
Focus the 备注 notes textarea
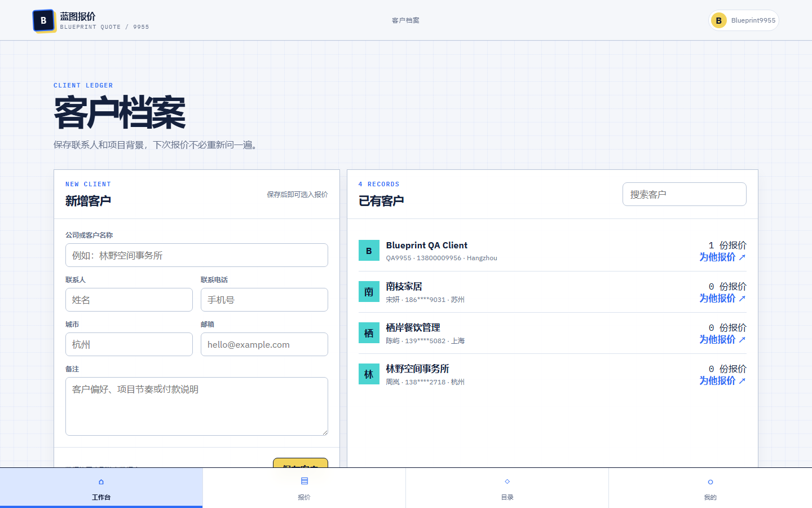(x=197, y=406)
